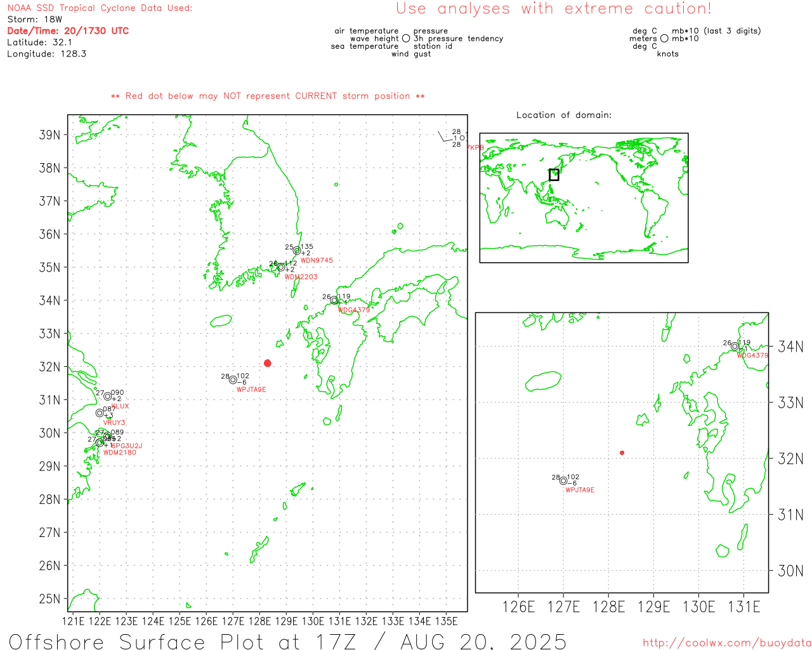This screenshot has height=650, width=812.
Task: Click the small red storm dot in inset map
Action: 622,453
